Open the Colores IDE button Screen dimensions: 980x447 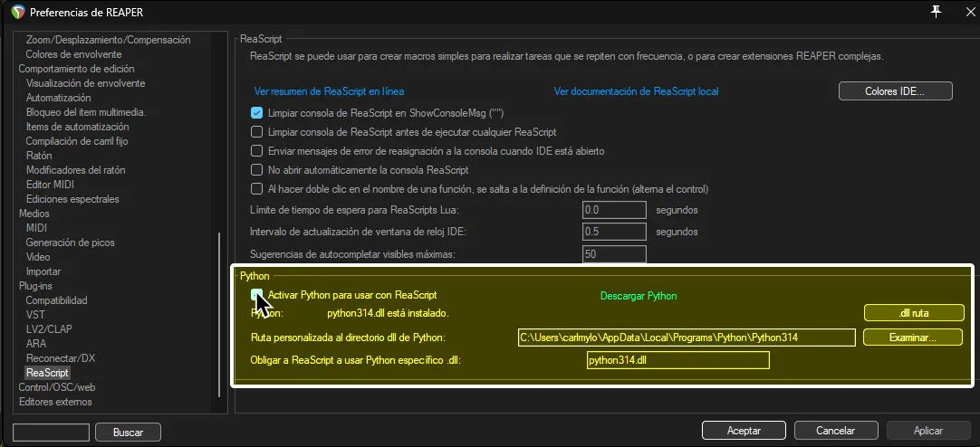(895, 91)
